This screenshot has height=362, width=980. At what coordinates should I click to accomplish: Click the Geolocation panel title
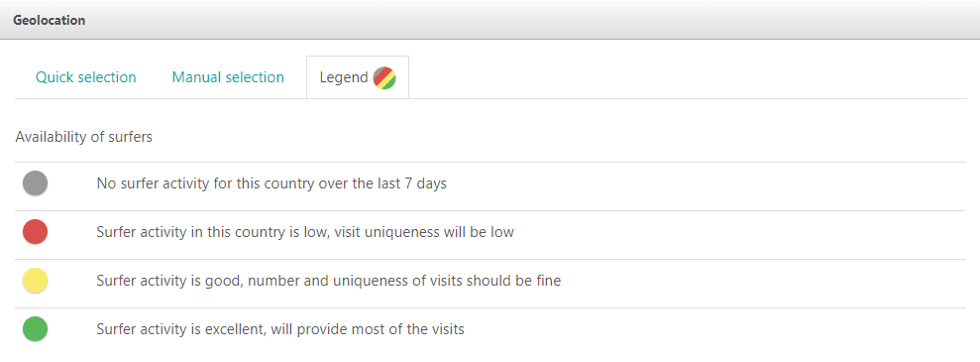(49, 20)
